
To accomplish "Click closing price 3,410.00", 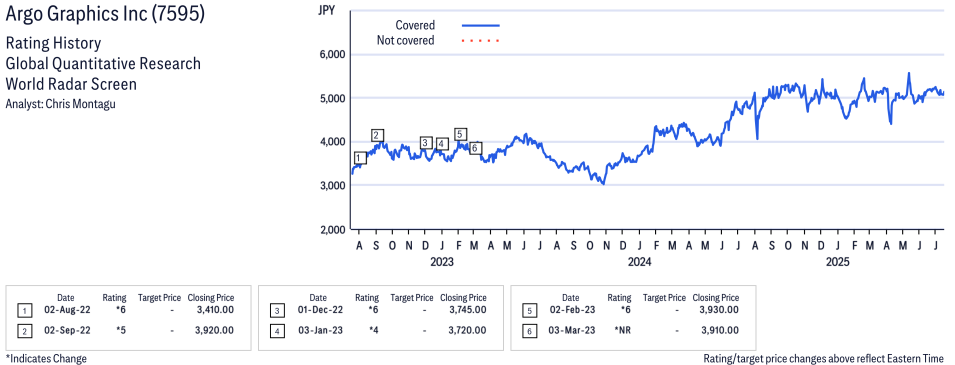I will [x=215, y=310].
